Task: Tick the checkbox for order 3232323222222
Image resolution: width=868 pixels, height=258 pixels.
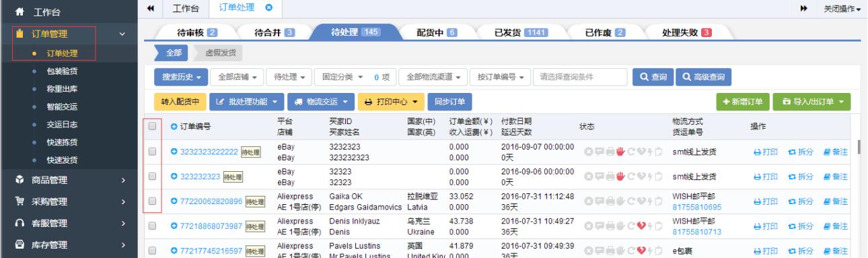Action: tap(152, 151)
